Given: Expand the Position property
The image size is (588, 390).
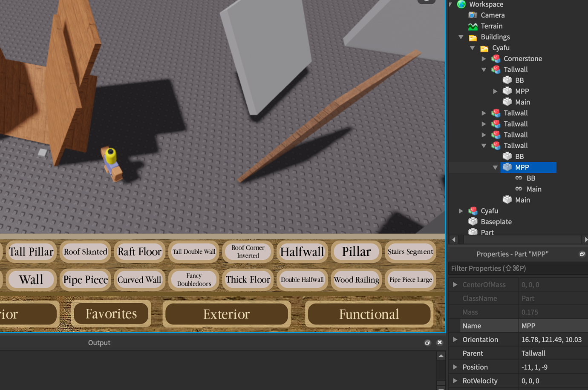Looking at the screenshot, I should point(455,367).
